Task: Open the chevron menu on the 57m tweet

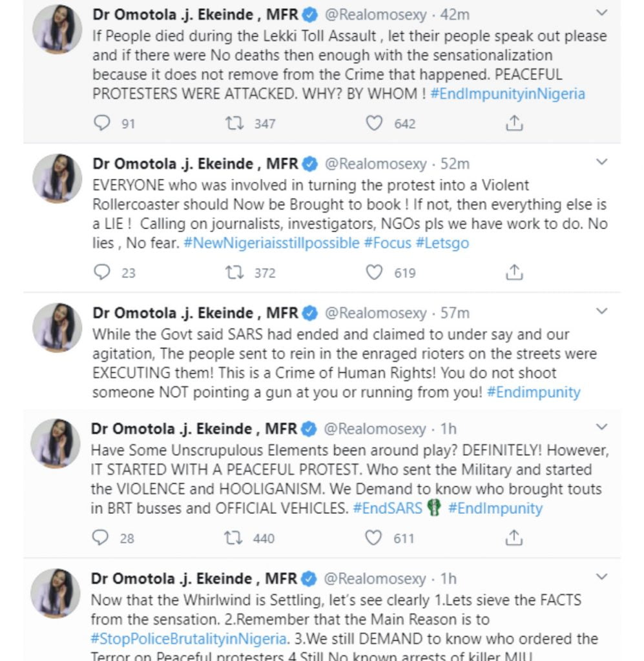Action: tap(601, 311)
